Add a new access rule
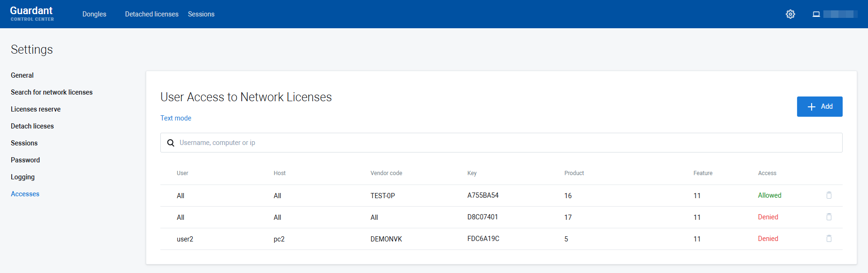 point(819,106)
